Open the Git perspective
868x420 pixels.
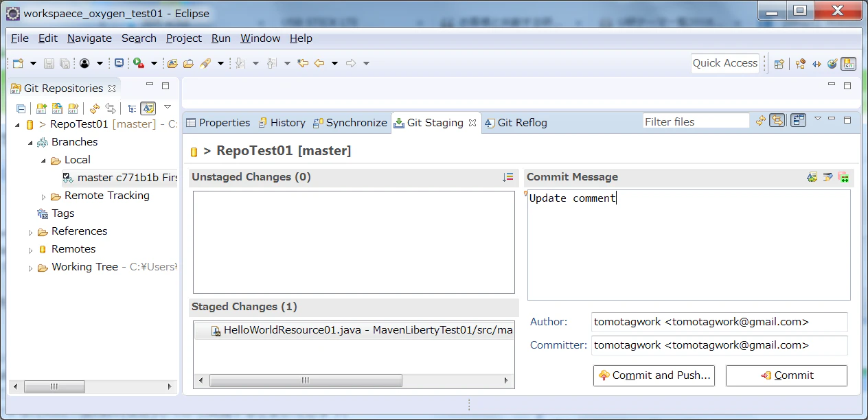click(849, 63)
